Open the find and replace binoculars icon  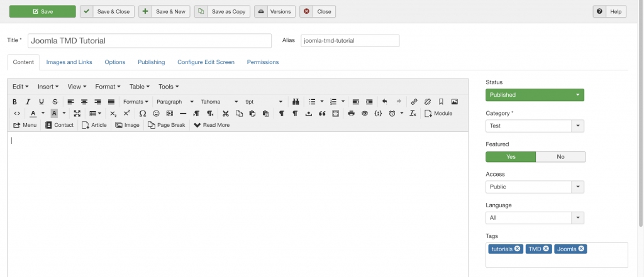point(294,102)
